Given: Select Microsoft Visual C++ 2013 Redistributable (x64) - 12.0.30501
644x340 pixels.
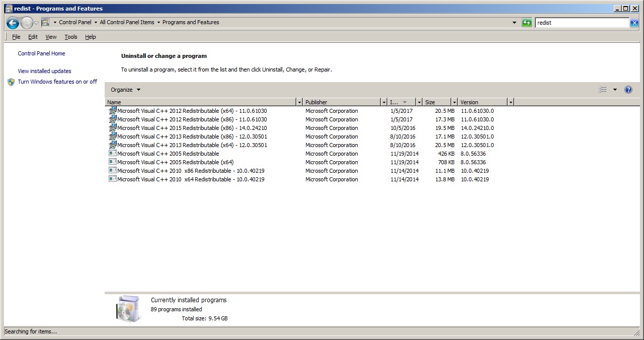Looking at the screenshot, I should tap(192, 145).
